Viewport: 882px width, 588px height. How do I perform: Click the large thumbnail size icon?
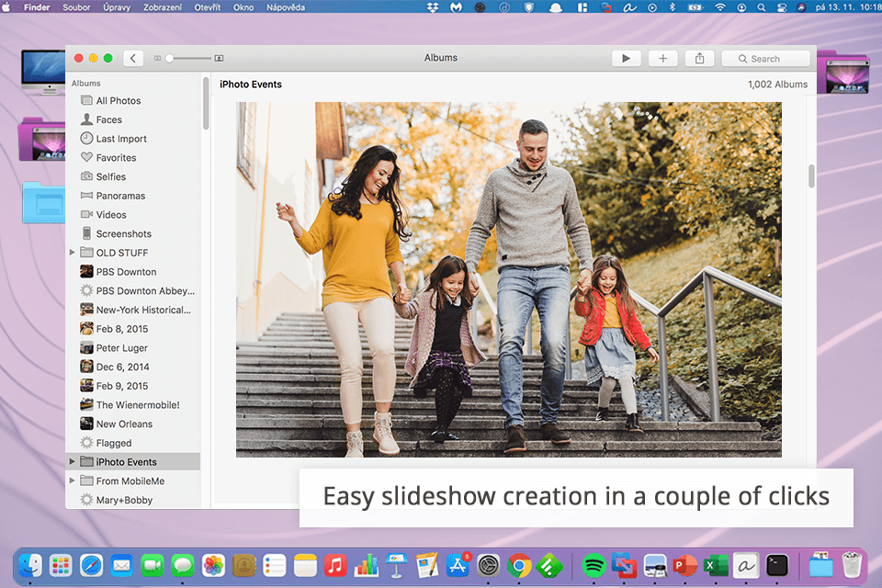pyautogui.click(x=219, y=59)
